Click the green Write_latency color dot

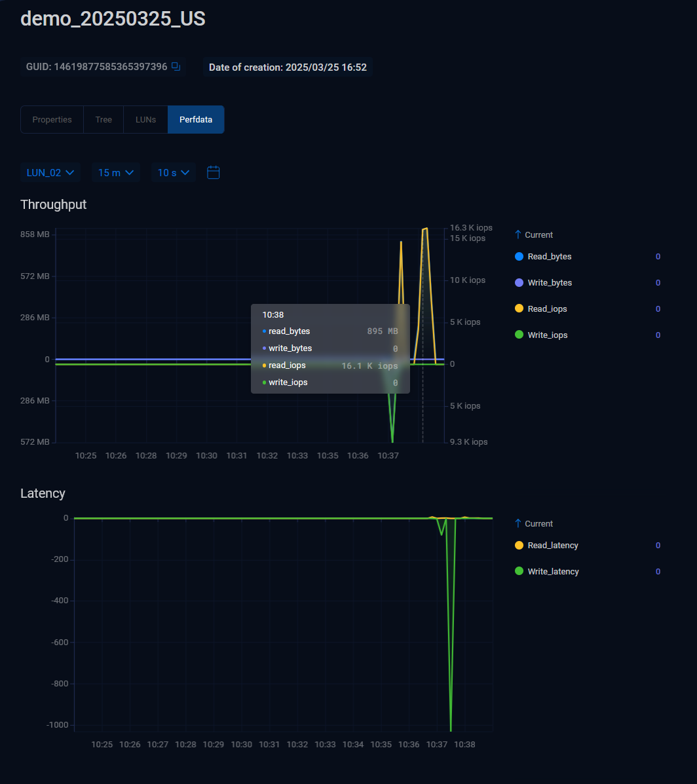coord(519,571)
